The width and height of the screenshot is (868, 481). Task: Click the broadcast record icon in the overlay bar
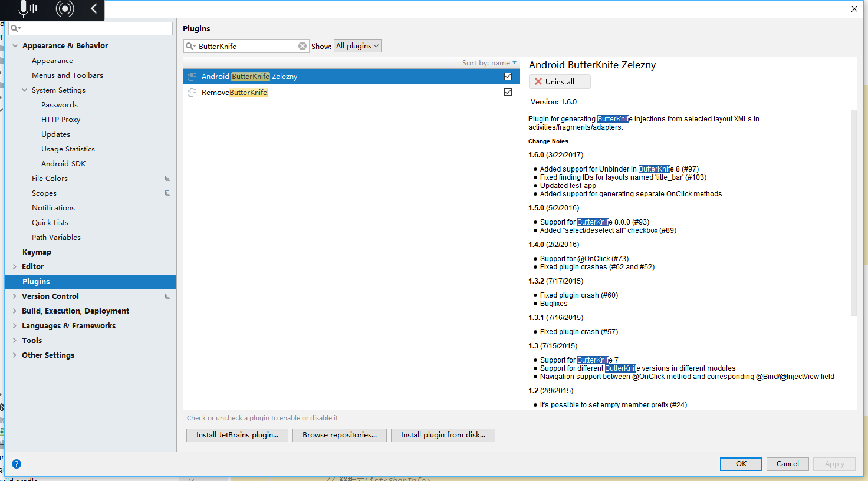65,8
